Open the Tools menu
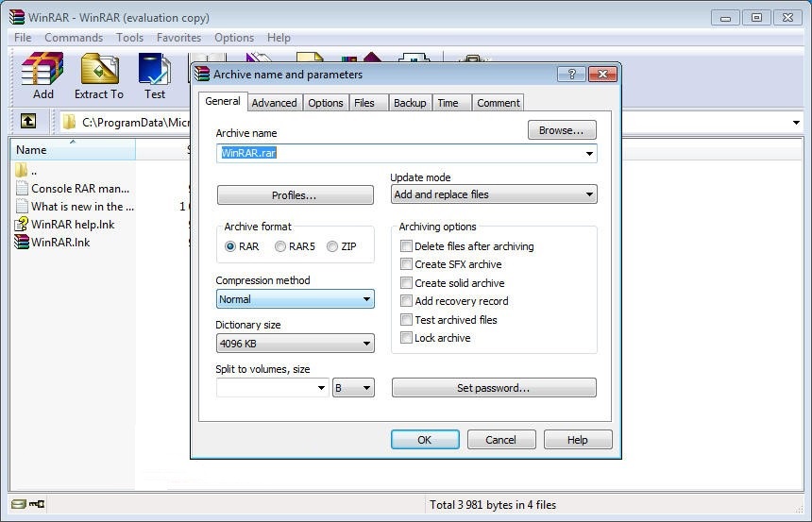Screen dimensions: 812x522 pos(129,38)
